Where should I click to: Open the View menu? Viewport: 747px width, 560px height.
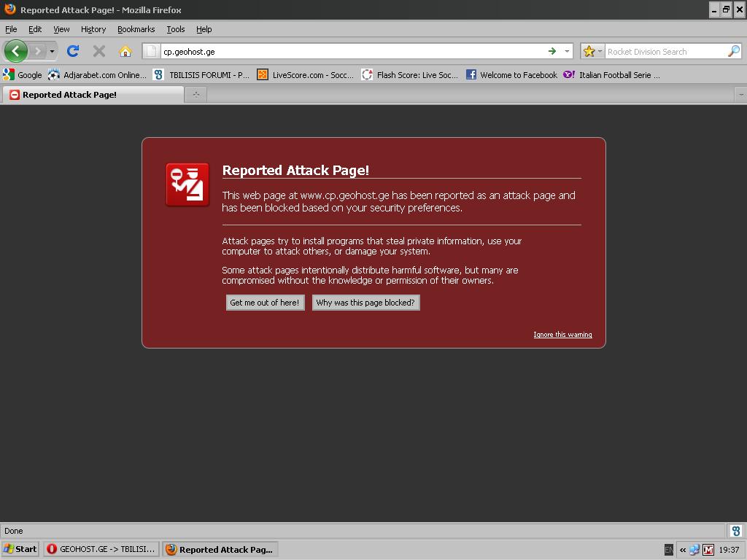[61, 29]
